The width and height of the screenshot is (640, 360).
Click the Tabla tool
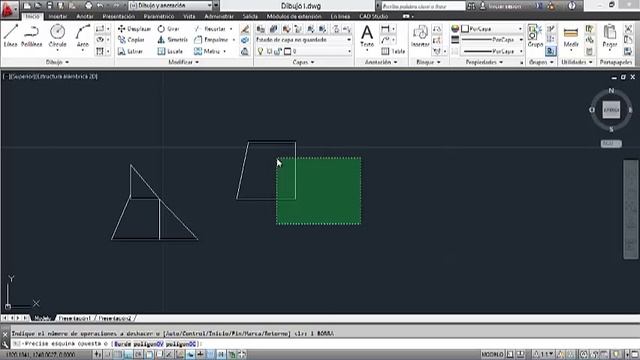[x=393, y=51]
